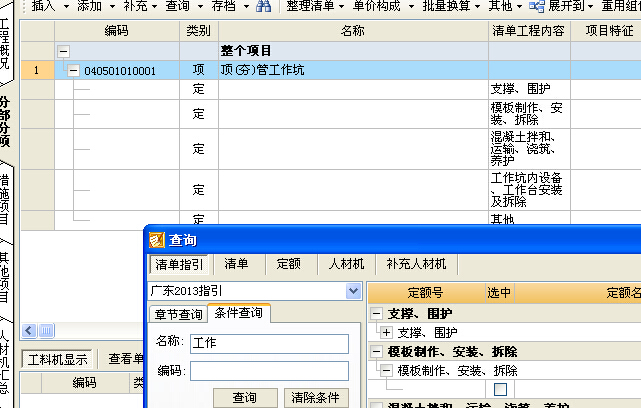Click the 编码 header in the bottom panel
The image size is (641, 408).
point(85,383)
